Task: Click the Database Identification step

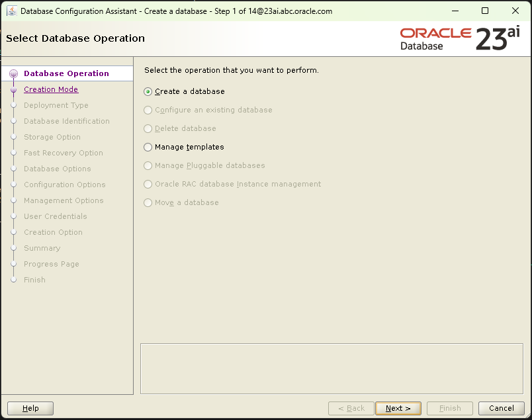Action: click(66, 121)
